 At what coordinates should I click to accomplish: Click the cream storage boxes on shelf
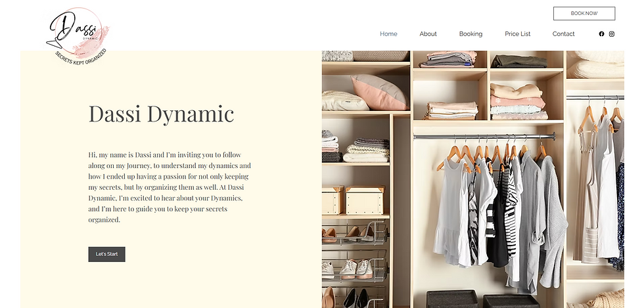pyautogui.click(x=354, y=200)
